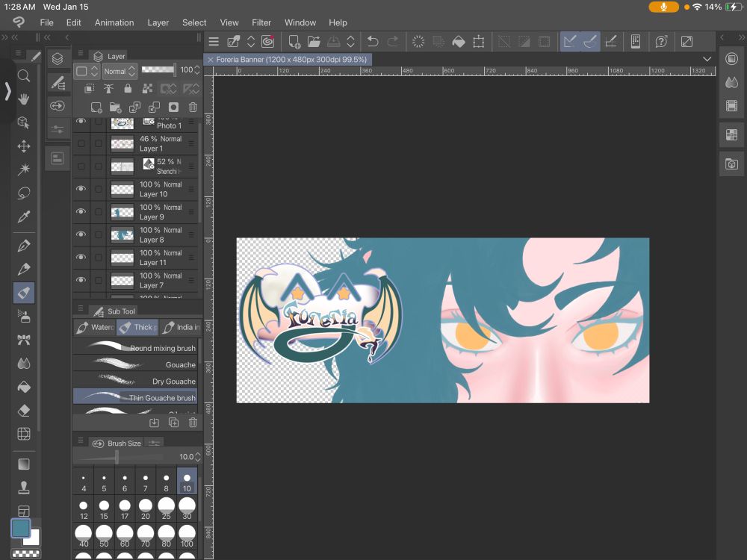
Task: Select the Decoration tool
Action: (x=23, y=340)
